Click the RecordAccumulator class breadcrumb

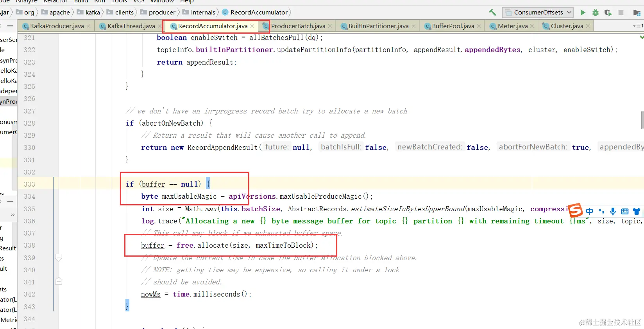(x=255, y=13)
